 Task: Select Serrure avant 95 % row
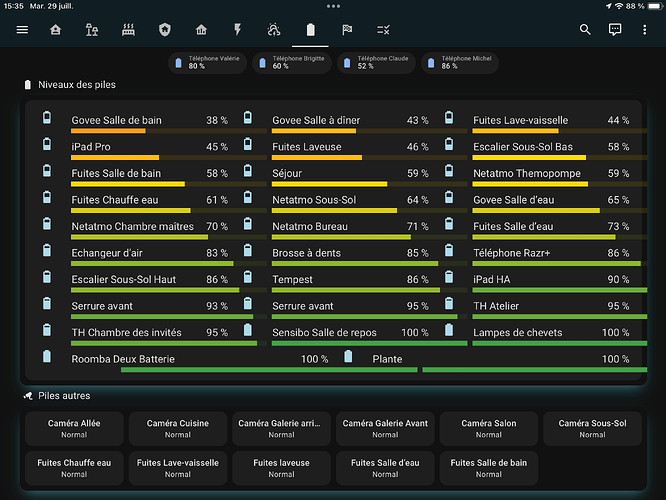(355, 306)
